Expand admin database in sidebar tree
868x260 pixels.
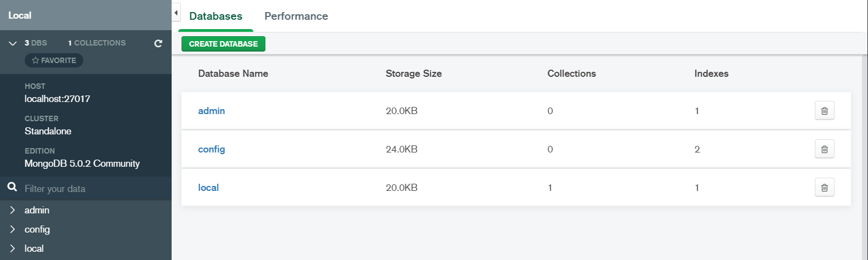tap(13, 210)
